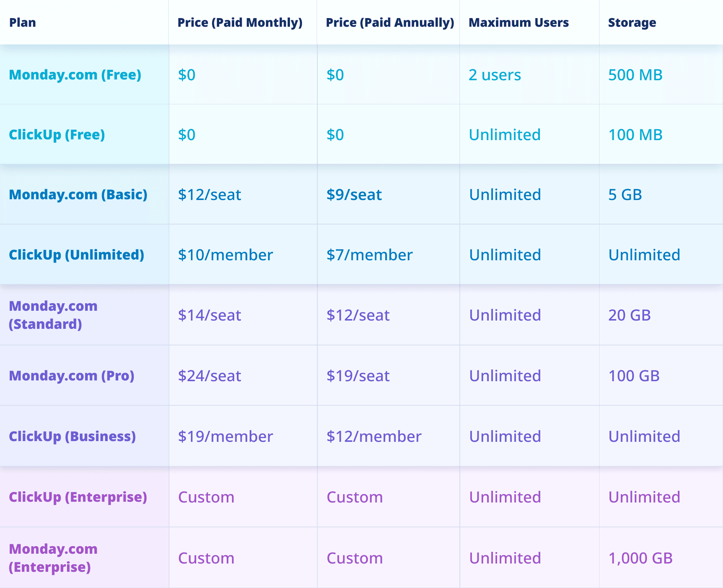723x588 pixels.
Task: Select the Price (Paid Monthly) header
Action: (240, 23)
